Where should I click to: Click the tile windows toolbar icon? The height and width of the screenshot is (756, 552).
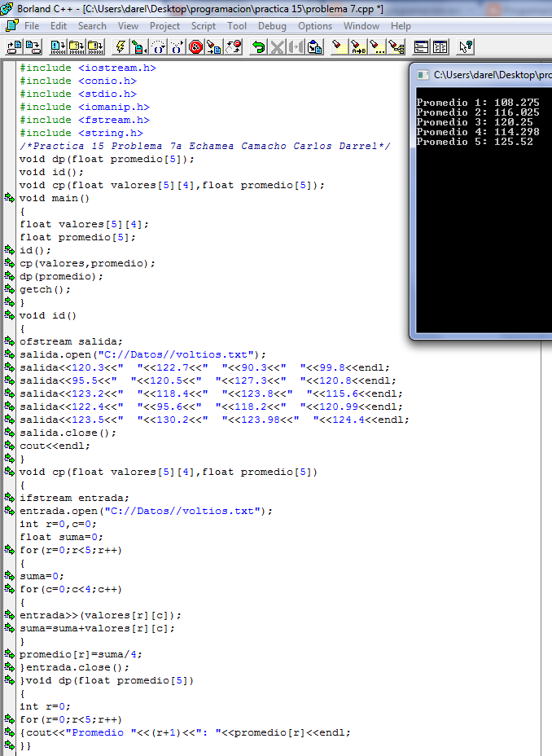(x=440, y=46)
